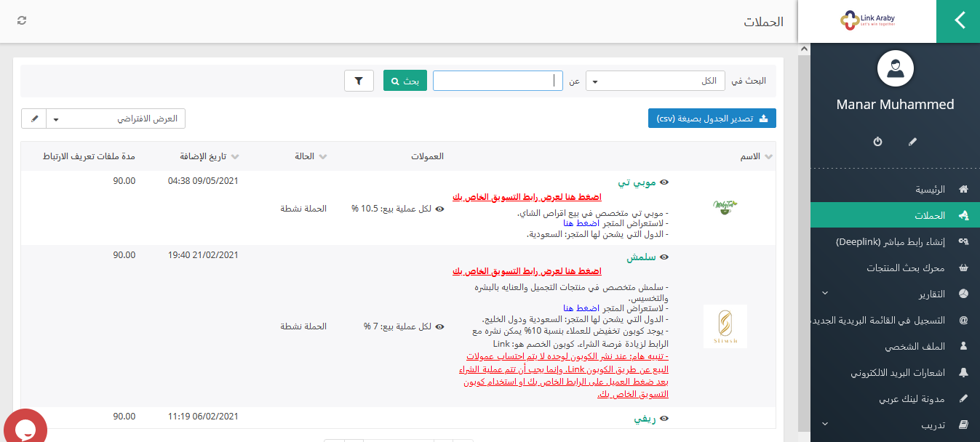The width and height of the screenshot is (980, 442).
Task: Open the موبي تي campaign name link
Action: point(637,182)
